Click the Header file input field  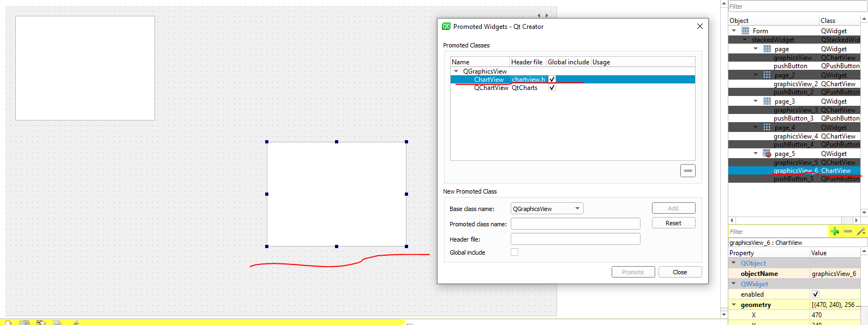(x=575, y=239)
